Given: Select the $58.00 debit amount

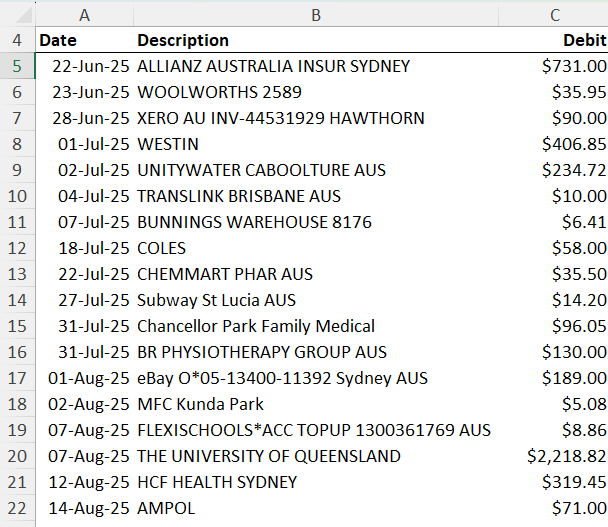Looking at the screenshot, I should point(553,248).
